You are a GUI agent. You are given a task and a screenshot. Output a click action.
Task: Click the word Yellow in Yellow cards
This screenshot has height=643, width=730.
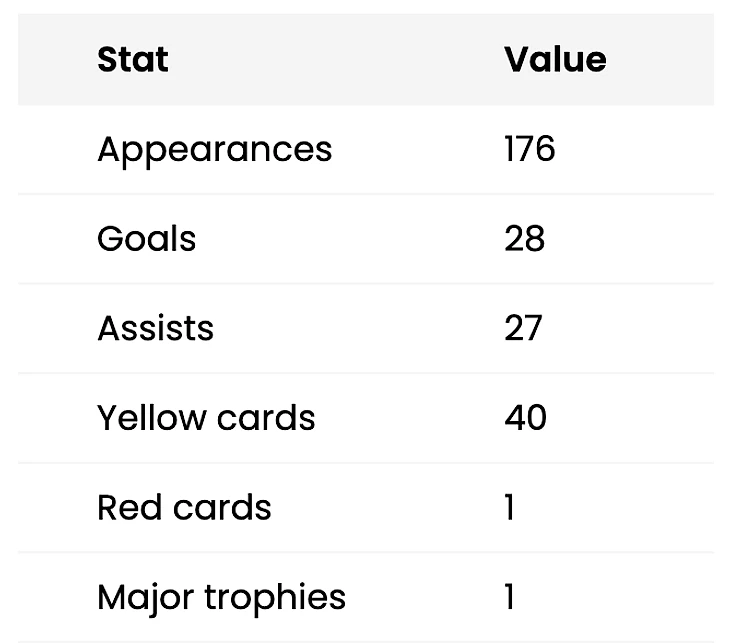[x=151, y=418]
